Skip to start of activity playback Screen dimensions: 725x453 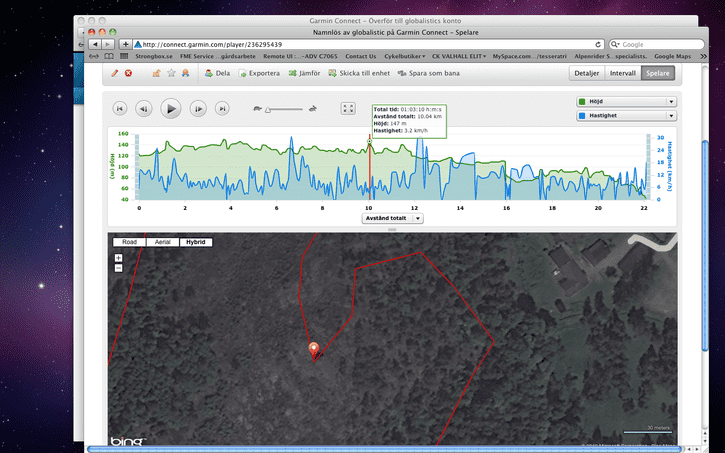[120, 109]
